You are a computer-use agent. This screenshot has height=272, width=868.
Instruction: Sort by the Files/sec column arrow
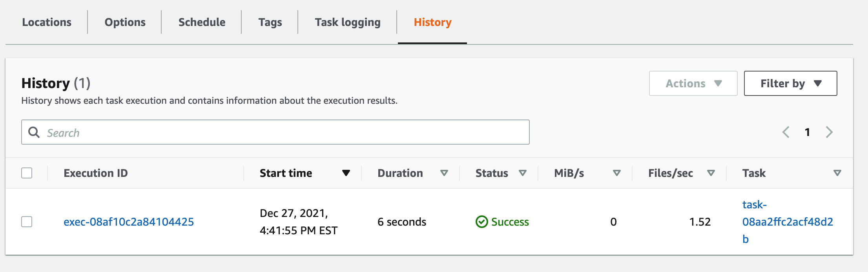(711, 173)
